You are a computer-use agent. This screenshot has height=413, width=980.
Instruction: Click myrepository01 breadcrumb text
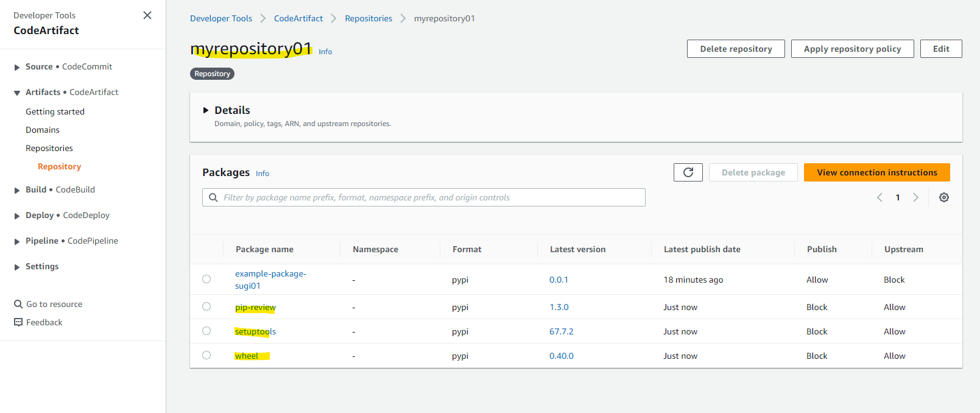[x=445, y=18]
